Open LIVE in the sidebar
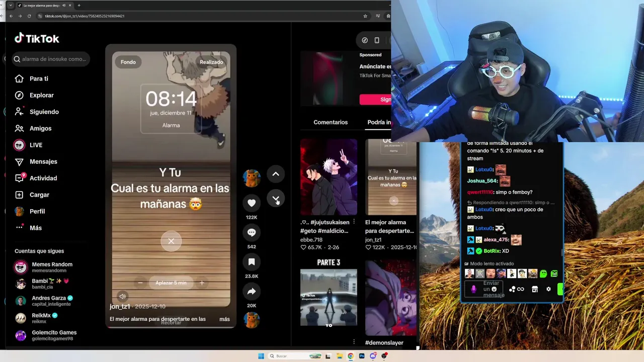Image resolution: width=644 pixels, height=362 pixels. click(36, 145)
